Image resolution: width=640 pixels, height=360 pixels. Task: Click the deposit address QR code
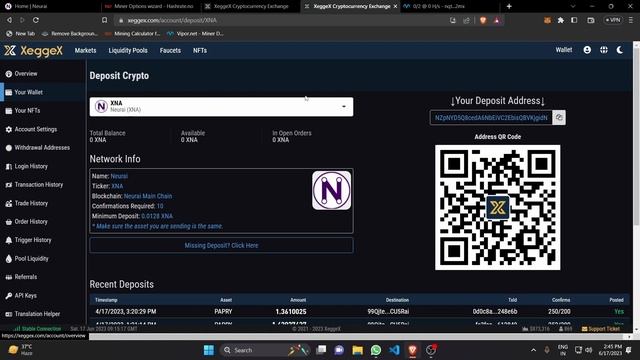498,207
